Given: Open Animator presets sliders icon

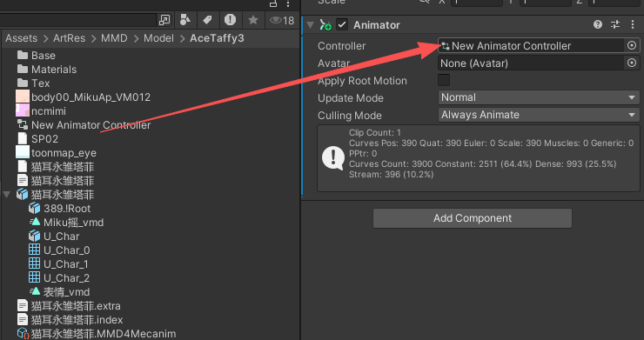Looking at the screenshot, I should [x=615, y=24].
